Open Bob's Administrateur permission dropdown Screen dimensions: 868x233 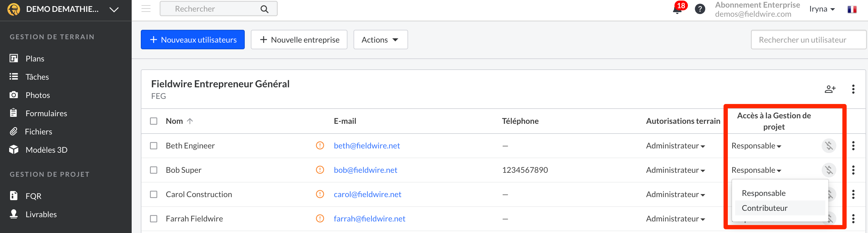[675, 170]
